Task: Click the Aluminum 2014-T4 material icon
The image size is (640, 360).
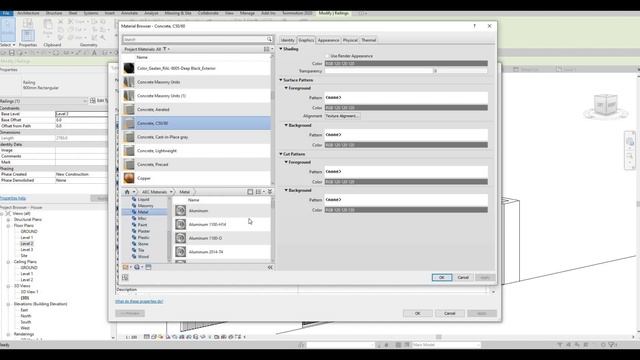Action: tap(180, 252)
